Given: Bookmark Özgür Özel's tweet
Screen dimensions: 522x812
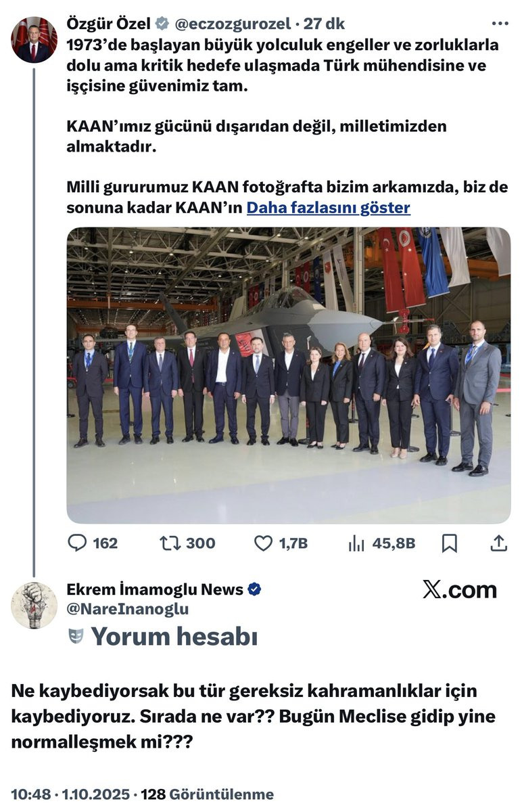Looking at the screenshot, I should click(450, 543).
